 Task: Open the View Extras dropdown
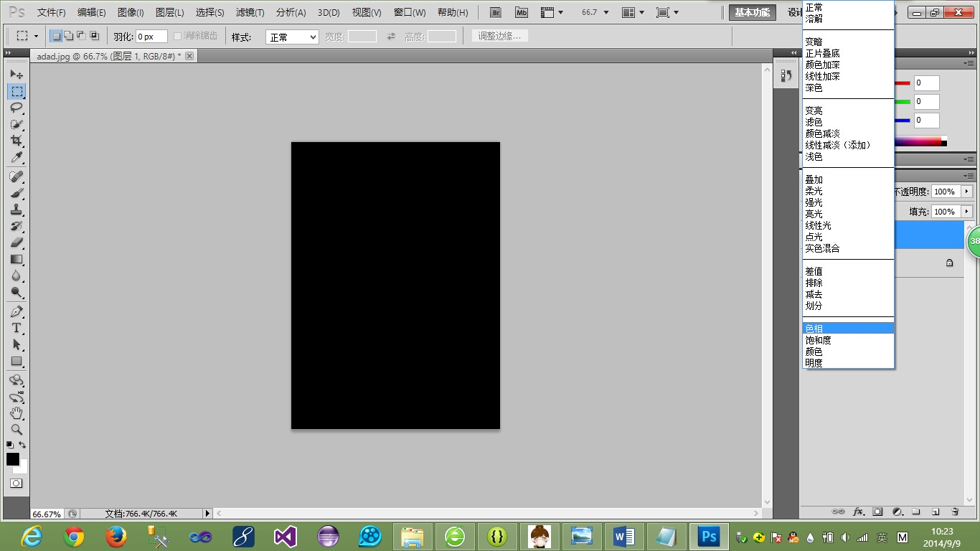[x=552, y=12]
